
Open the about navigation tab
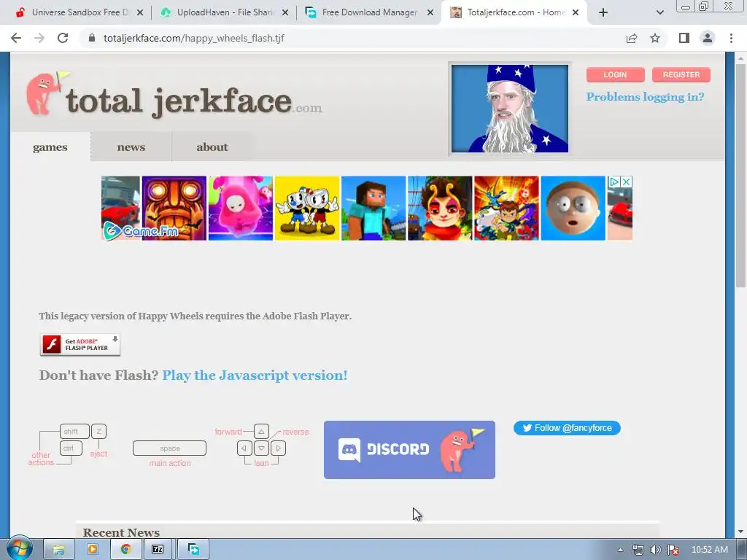tap(212, 147)
